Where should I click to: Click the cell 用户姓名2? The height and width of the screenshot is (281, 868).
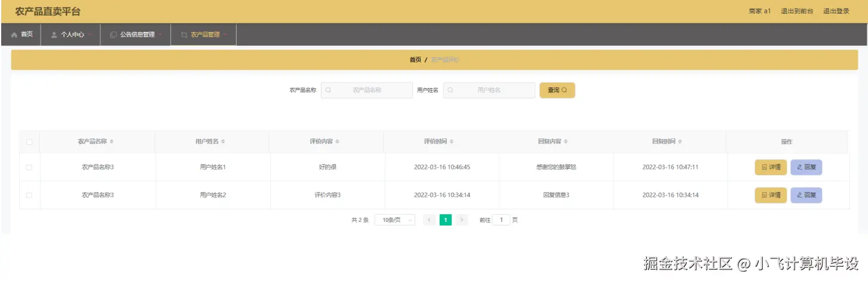[x=213, y=195]
